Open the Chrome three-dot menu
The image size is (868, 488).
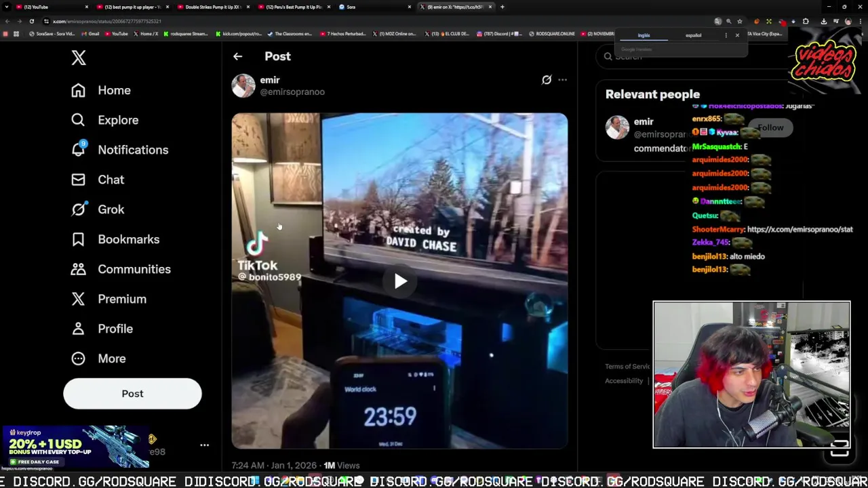tap(860, 22)
